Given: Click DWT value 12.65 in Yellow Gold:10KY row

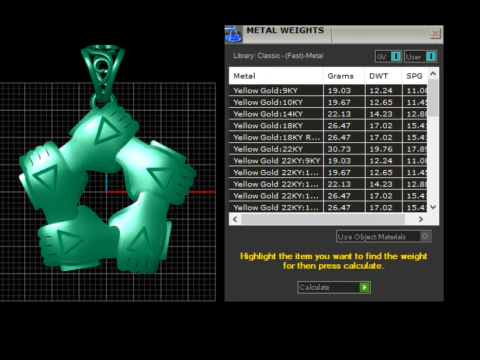Looking at the screenshot, I should point(381,102).
